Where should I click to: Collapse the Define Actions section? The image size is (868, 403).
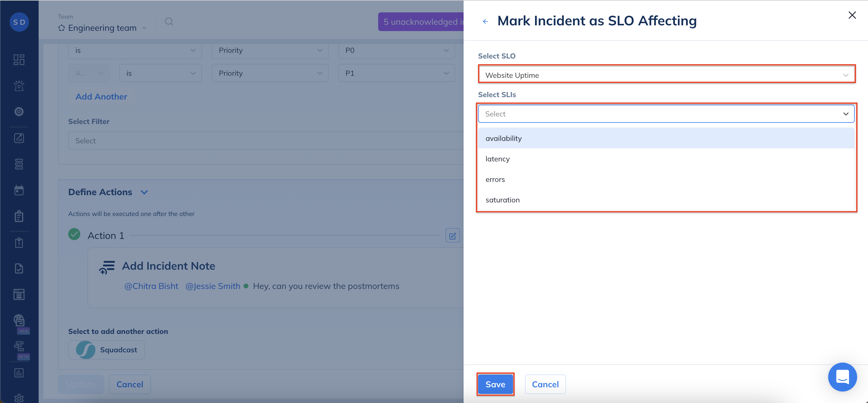pyautogui.click(x=144, y=192)
